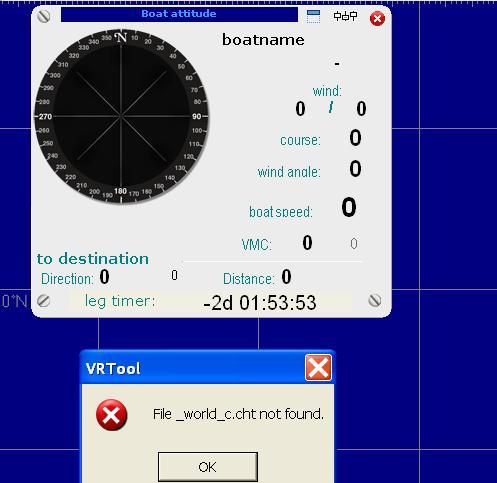497x483 pixels.
Task: Click the wind angle label
Action: point(289,172)
